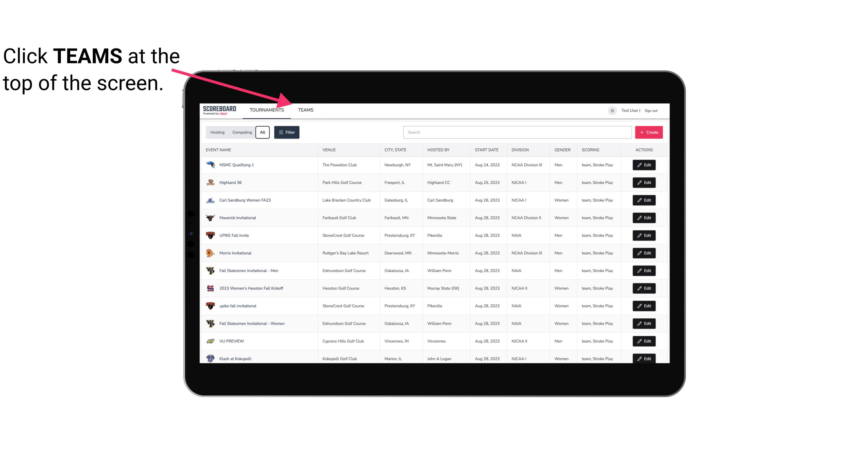The height and width of the screenshot is (467, 868).
Task: Click the Edit icon for Morris Invitational
Action: coord(644,252)
